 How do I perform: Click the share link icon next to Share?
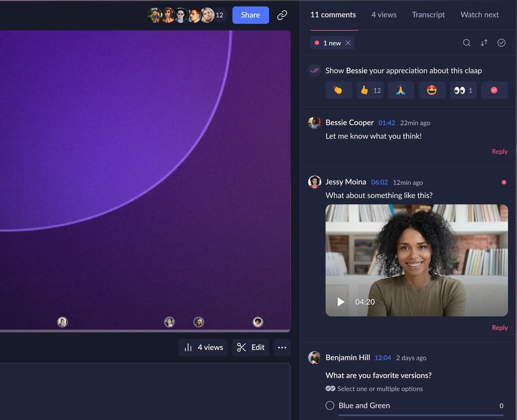281,15
